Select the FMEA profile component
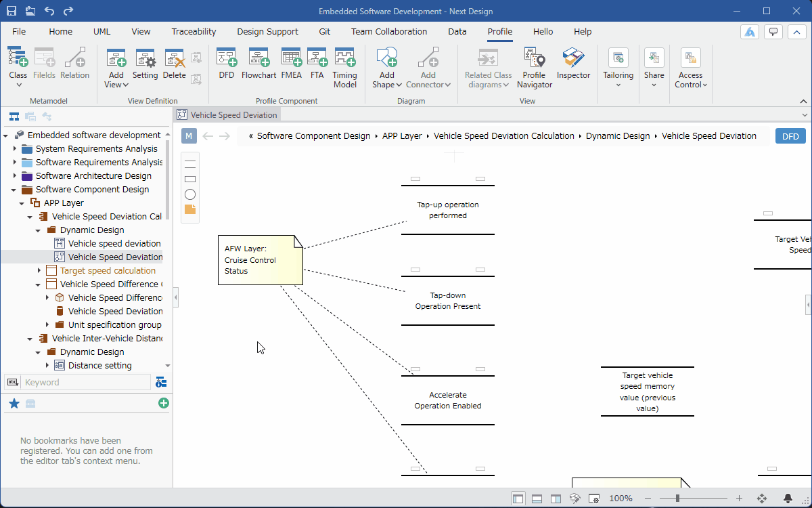This screenshot has width=812, height=508. pyautogui.click(x=292, y=64)
